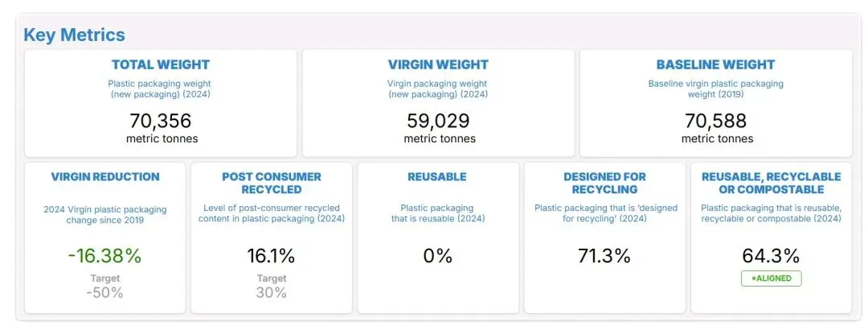Screen dimensions: 868x330
Task: Click the 0% reusable value
Action: pyautogui.click(x=437, y=256)
